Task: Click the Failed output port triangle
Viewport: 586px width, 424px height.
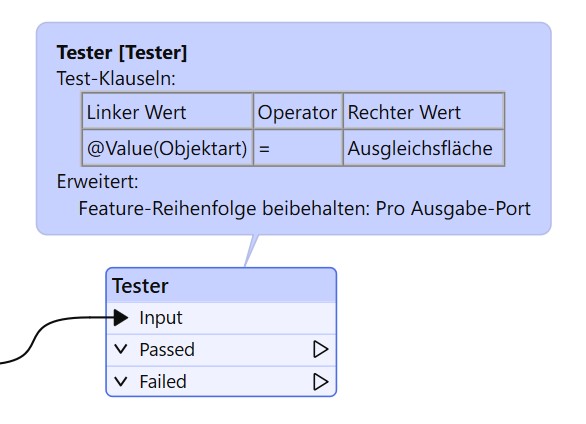Action: coord(320,382)
